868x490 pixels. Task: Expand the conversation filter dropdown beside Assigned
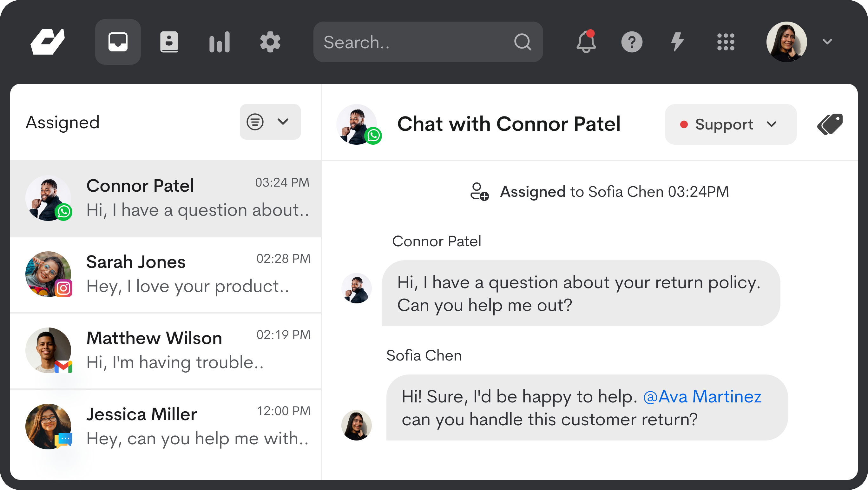(x=270, y=122)
